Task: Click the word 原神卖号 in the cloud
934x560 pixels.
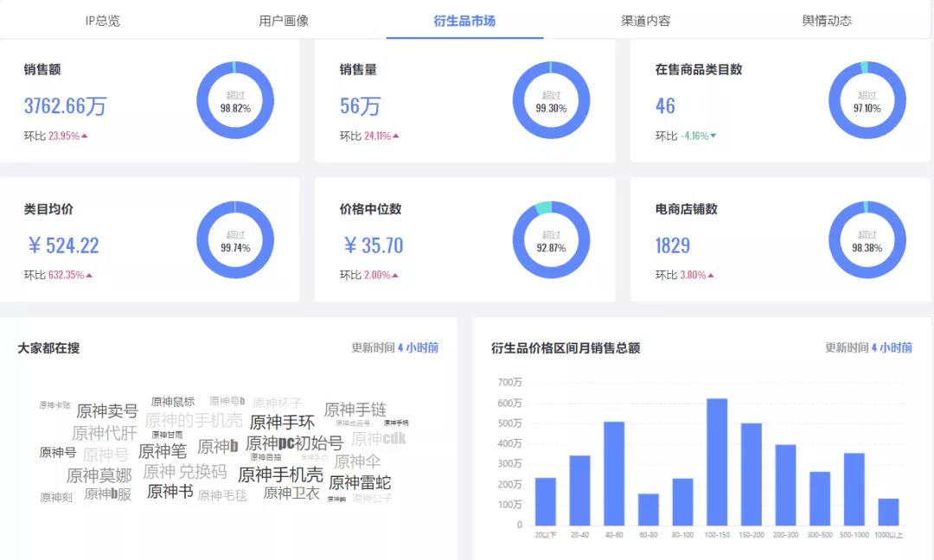Action: coord(107,411)
